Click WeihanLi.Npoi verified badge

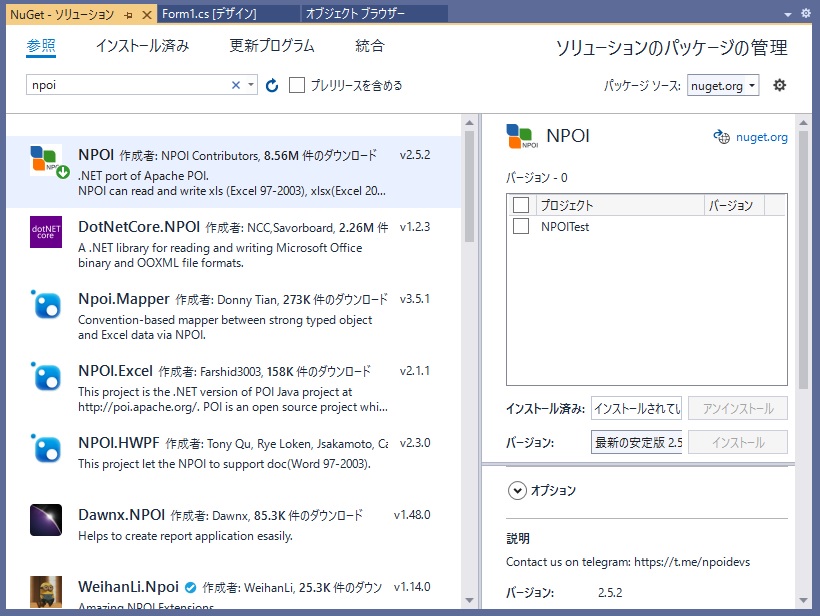pyautogui.click(x=191, y=588)
